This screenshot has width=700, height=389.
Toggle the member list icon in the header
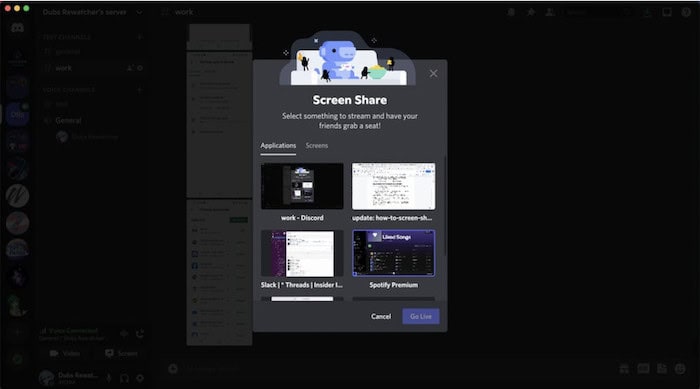tap(550, 13)
